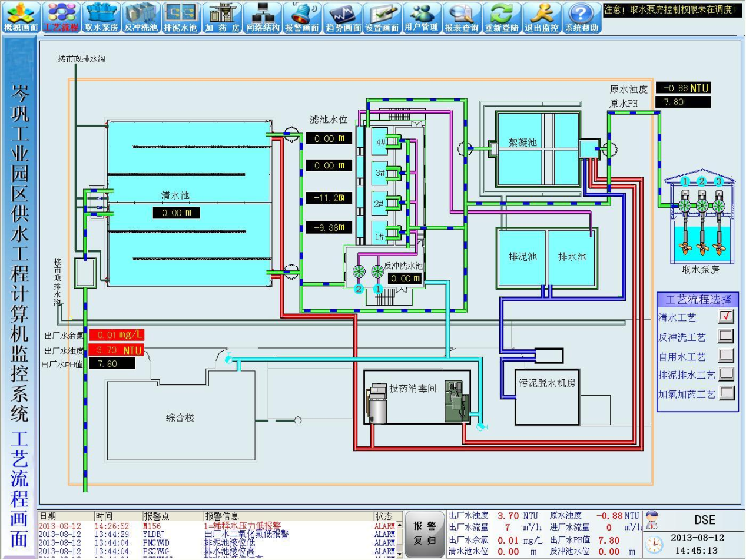Open the 报警画面 alarm screen
The height and width of the screenshot is (560, 746).
click(x=302, y=18)
